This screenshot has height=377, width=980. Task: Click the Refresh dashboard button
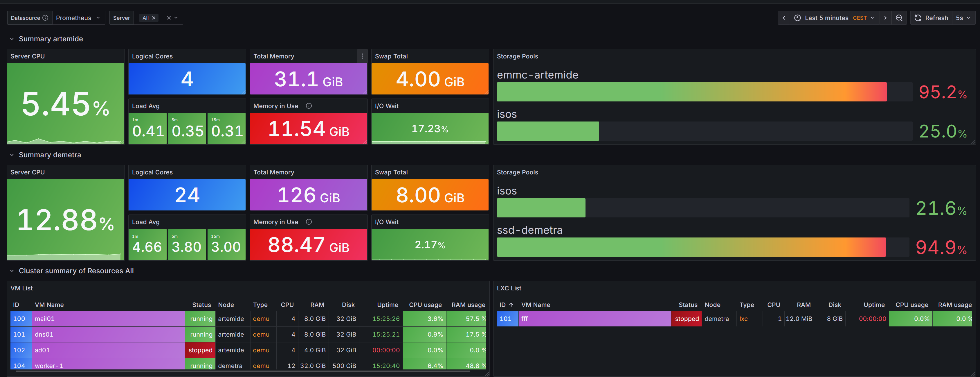[931, 18]
